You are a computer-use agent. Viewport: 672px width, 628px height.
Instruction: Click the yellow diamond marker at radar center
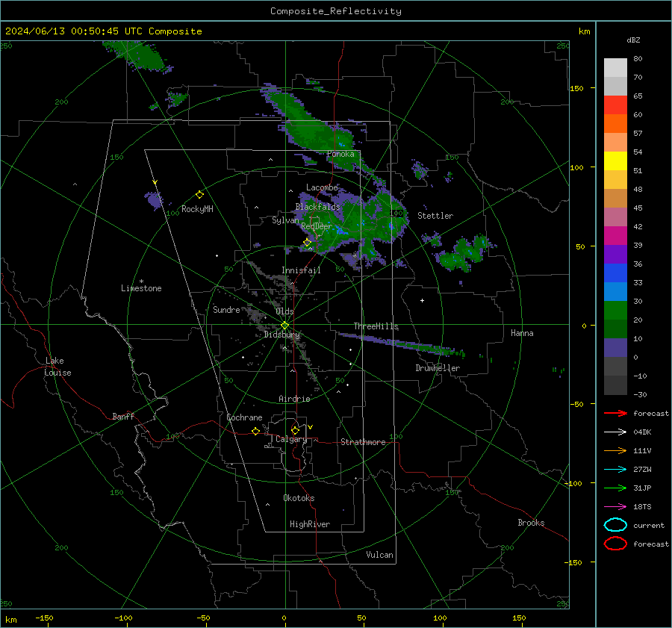(284, 326)
